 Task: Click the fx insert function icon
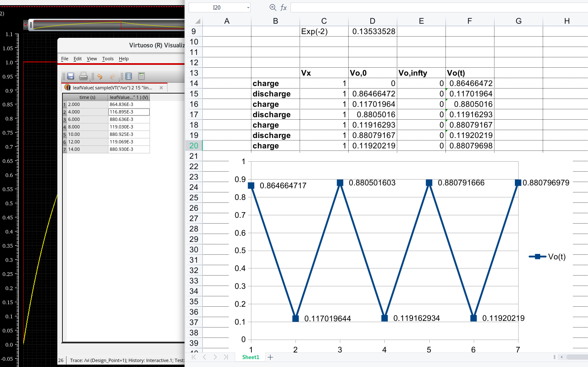point(284,7)
